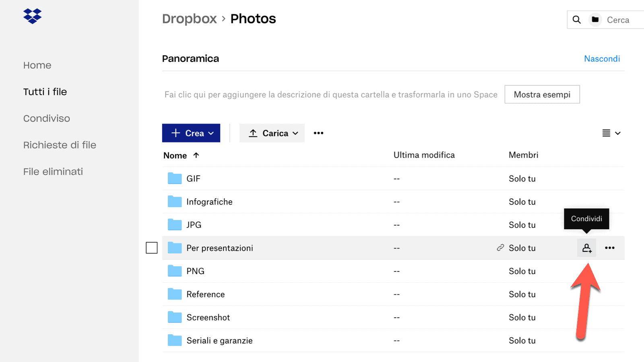644x362 pixels.
Task: Click the JPG folder icon
Action: tap(175, 224)
